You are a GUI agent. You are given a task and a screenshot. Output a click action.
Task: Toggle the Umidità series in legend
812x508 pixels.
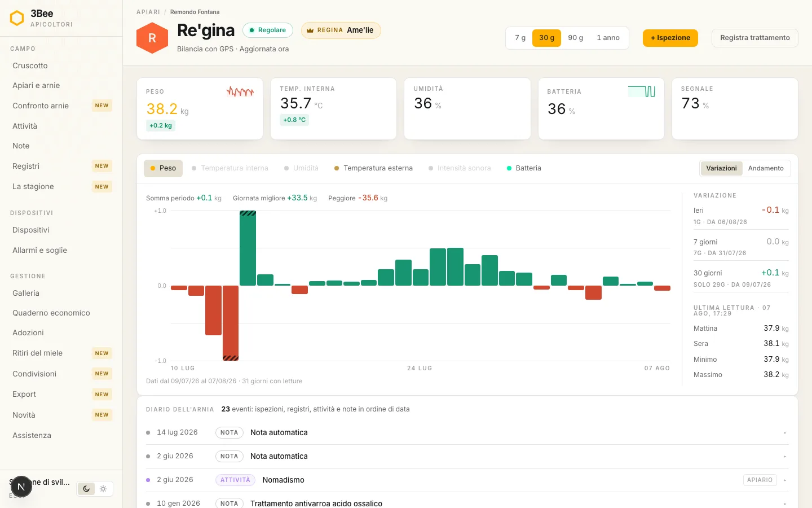pyautogui.click(x=301, y=168)
